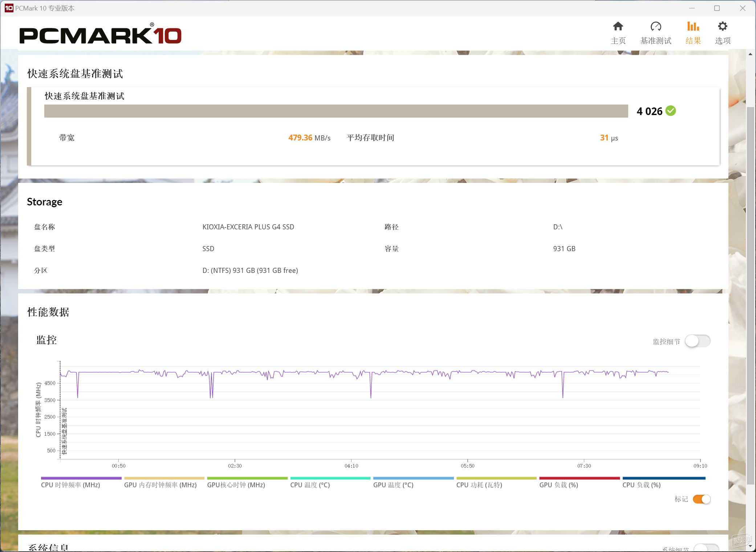
Task: Click the 监控 chart heading
Action: tap(46, 340)
